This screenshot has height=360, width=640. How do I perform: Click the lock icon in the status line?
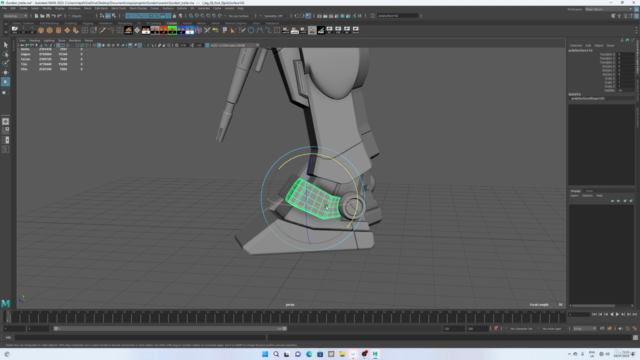click(174, 16)
